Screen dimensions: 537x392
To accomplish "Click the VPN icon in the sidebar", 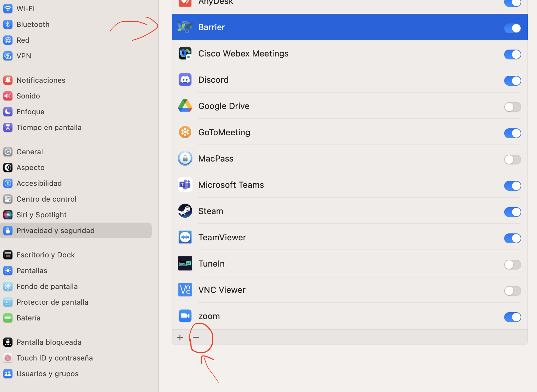I will [8, 56].
